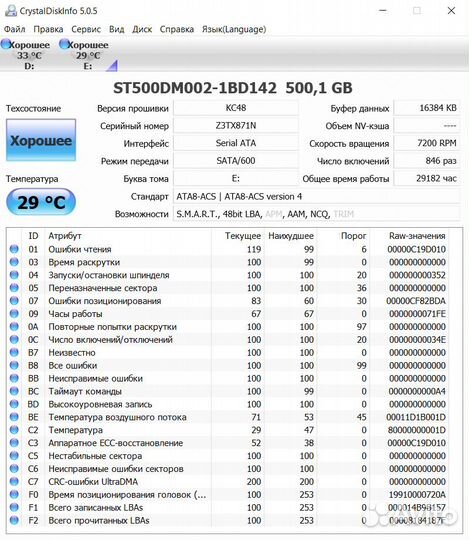
Task: Click status icon for BB Неисправимые ошибки
Action: [14, 378]
